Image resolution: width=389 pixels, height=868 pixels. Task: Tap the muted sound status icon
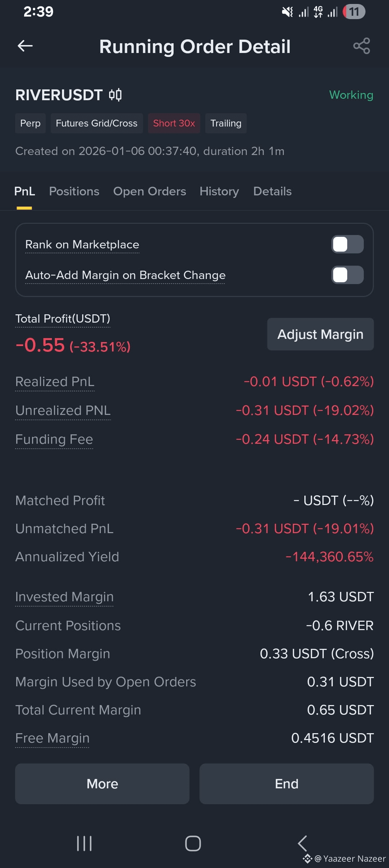287,12
